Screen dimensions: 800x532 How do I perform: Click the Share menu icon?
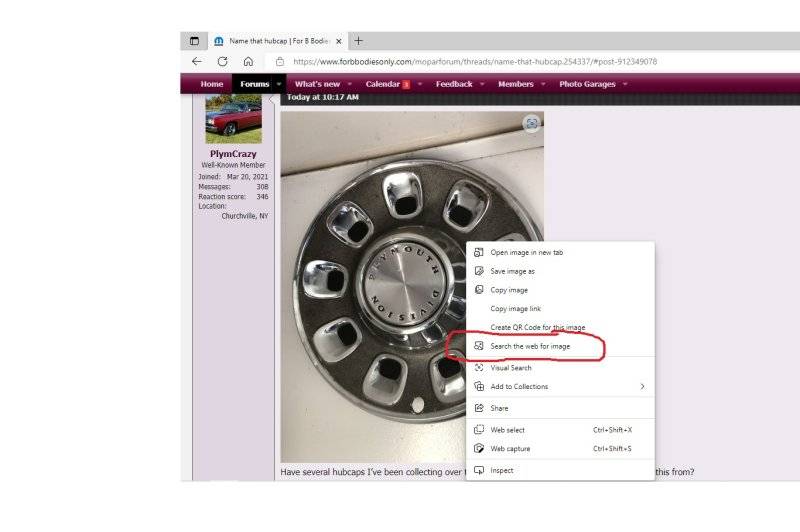[x=479, y=408]
